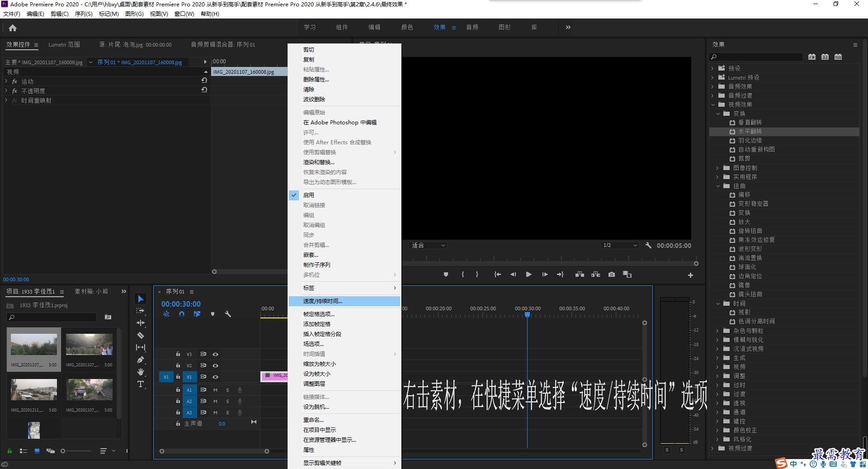Toggle V3 track output eye
This screenshot has width=868, height=469.
(216, 354)
